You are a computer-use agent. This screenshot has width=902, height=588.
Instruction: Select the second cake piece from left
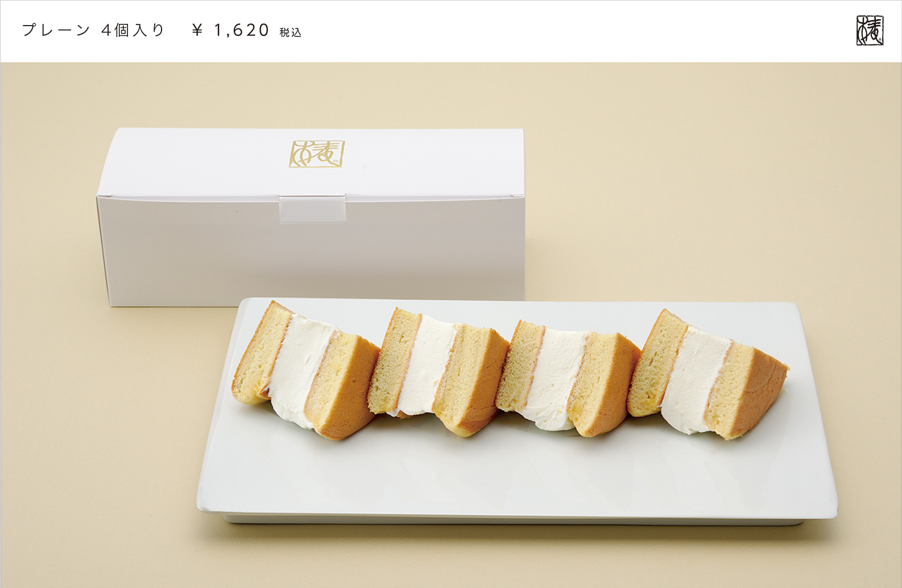(438, 372)
